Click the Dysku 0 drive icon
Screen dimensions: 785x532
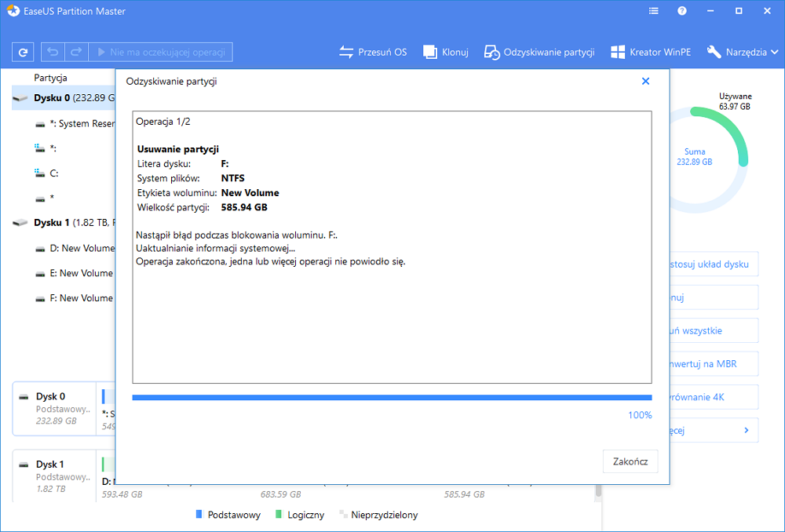coord(20,98)
